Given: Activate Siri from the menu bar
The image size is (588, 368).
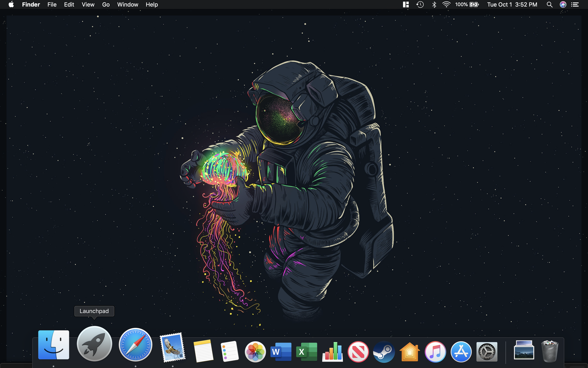Looking at the screenshot, I should (x=563, y=4).
